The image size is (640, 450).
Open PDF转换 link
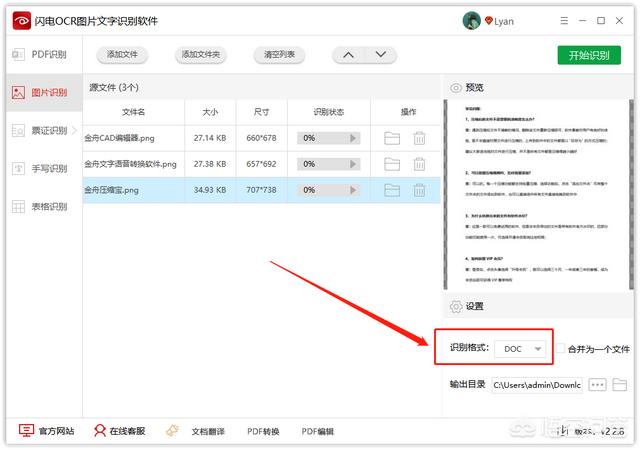(263, 432)
